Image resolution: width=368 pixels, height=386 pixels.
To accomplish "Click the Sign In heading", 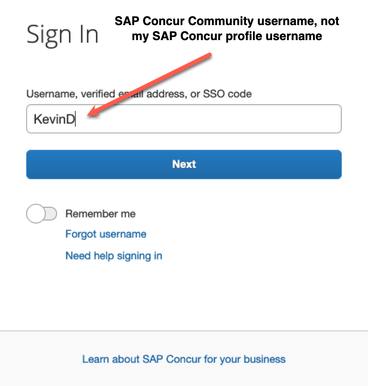I will (62, 34).
